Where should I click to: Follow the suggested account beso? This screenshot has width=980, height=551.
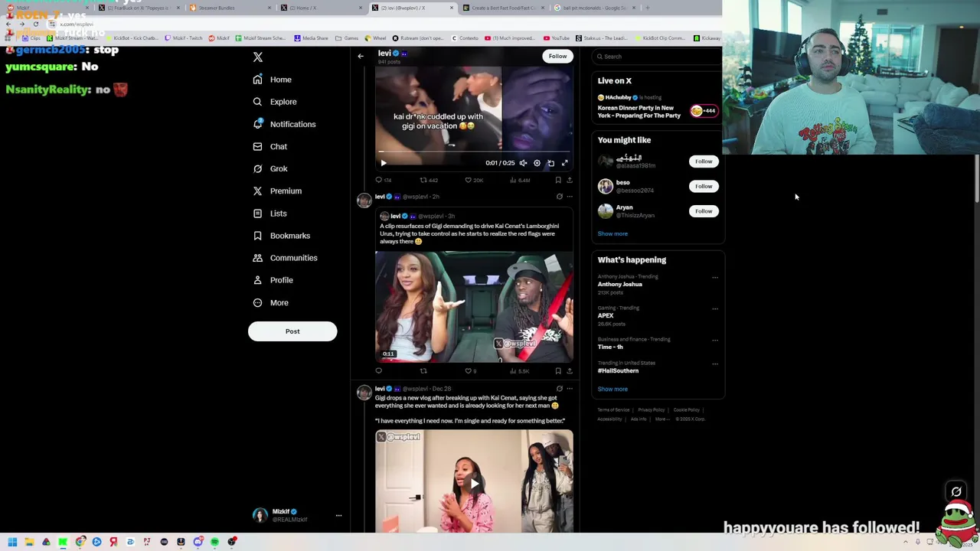tap(704, 186)
